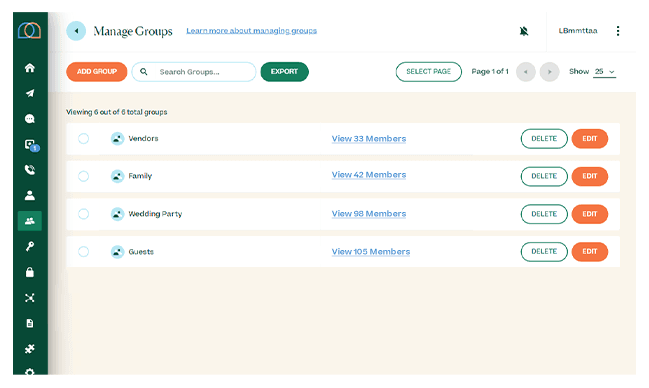This screenshot has height=388, width=649.
Task: Open the View 98 Members link
Action: (x=369, y=214)
